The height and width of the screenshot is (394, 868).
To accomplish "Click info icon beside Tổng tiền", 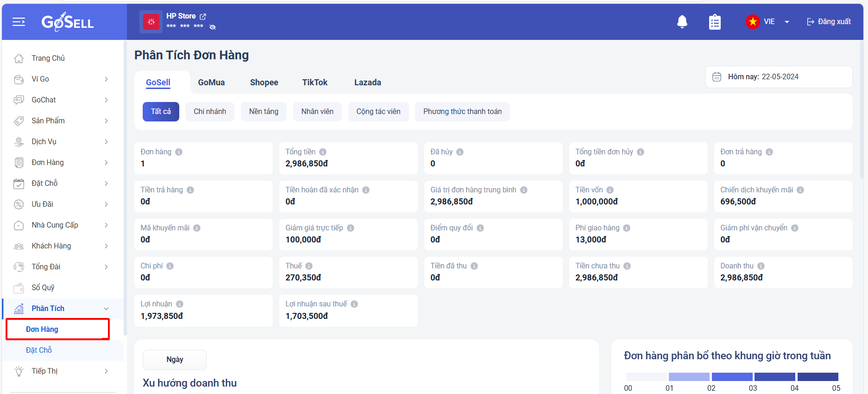I will pyautogui.click(x=323, y=152).
